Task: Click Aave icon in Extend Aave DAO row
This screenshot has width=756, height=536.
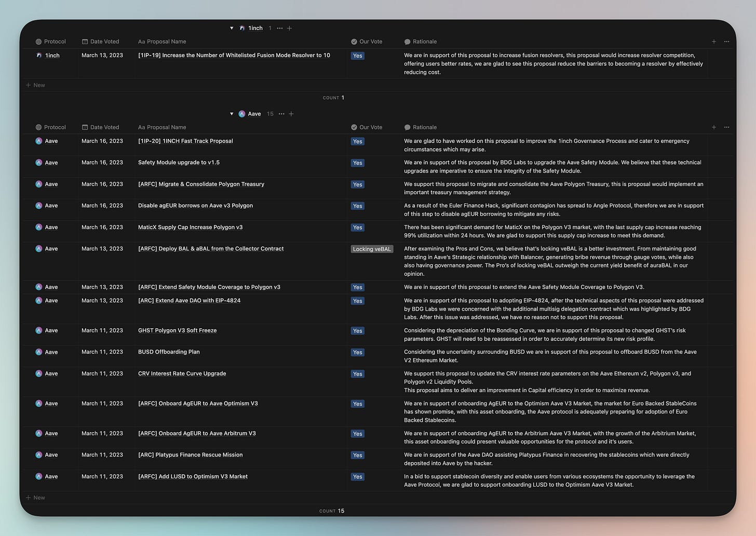Action: [x=39, y=301]
